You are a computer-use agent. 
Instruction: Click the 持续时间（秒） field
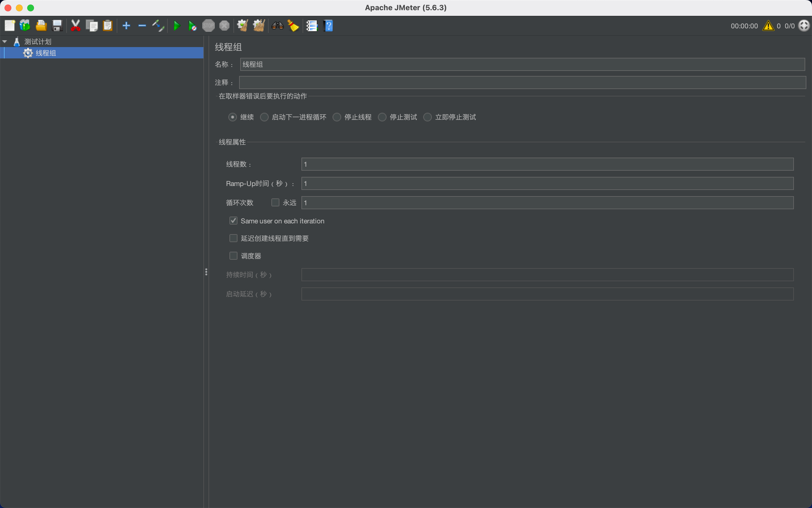(547, 274)
